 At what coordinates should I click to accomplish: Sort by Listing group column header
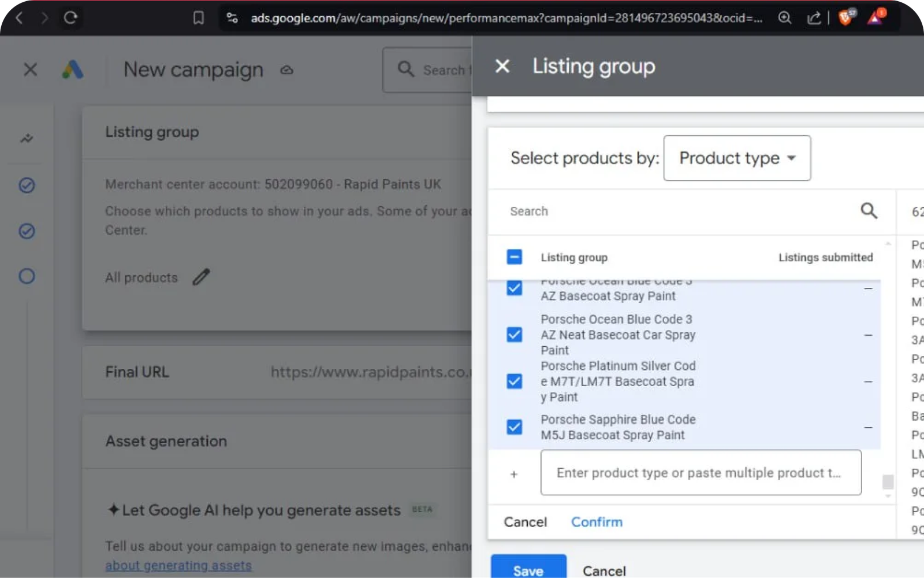pos(574,257)
